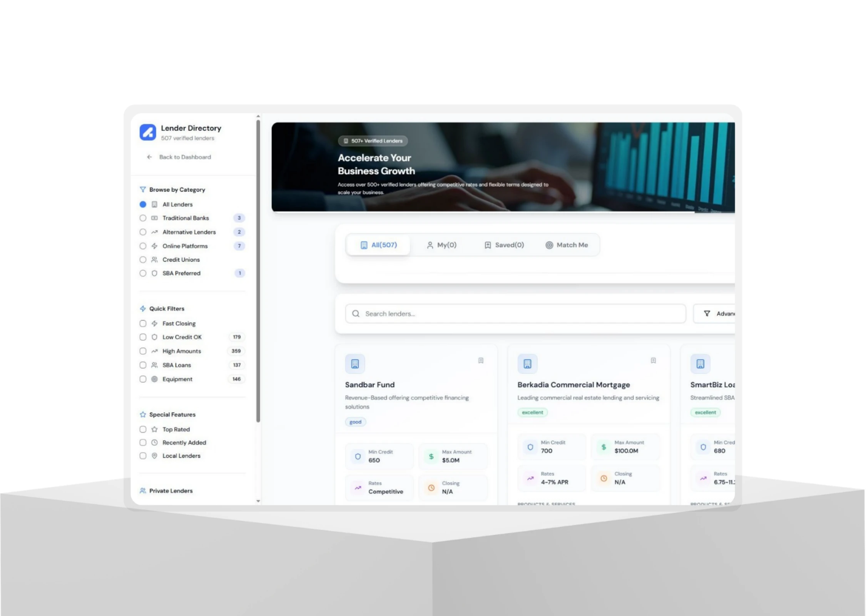This screenshot has height=616, width=866.
Task: Click the Sandbar Fund building icon
Action: pyautogui.click(x=355, y=364)
